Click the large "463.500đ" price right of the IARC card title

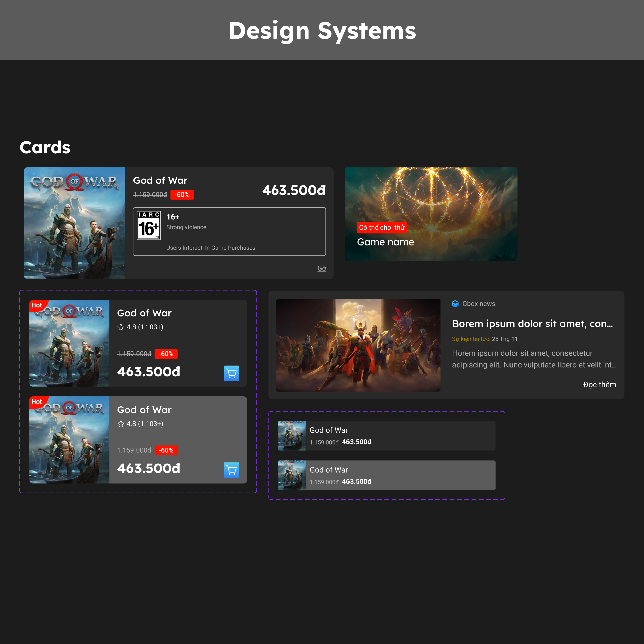point(294,190)
